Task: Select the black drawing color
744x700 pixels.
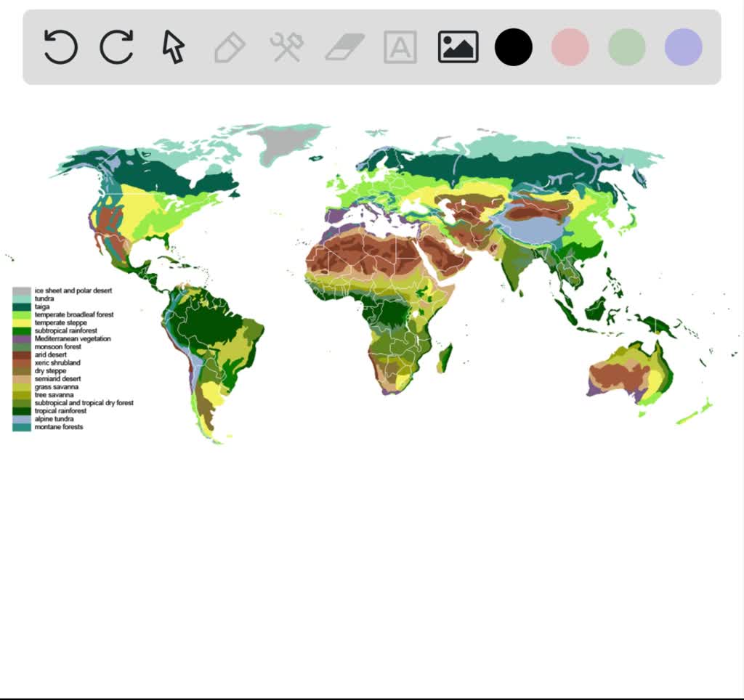Action: pos(513,45)
